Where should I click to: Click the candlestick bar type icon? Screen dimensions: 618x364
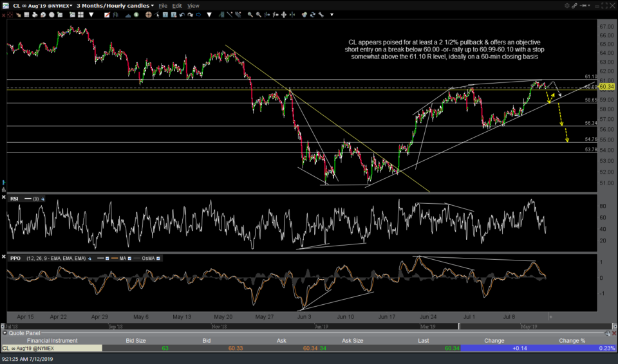115,15
